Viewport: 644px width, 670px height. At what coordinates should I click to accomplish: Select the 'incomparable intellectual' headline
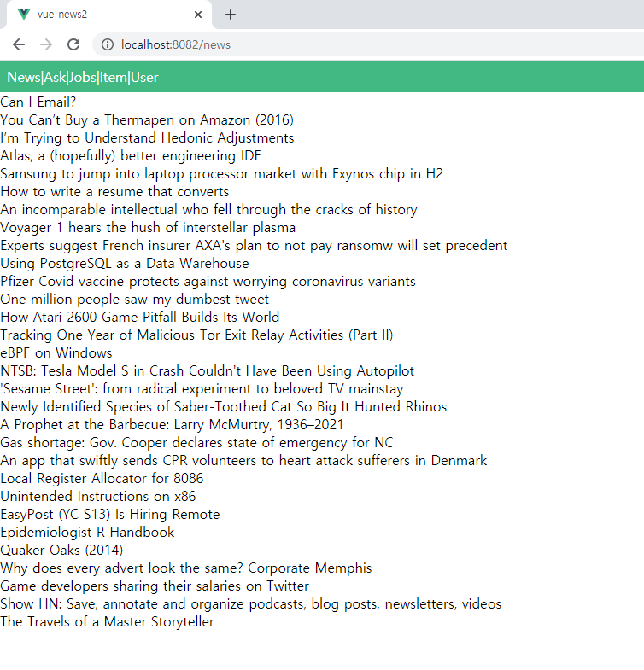208,210
